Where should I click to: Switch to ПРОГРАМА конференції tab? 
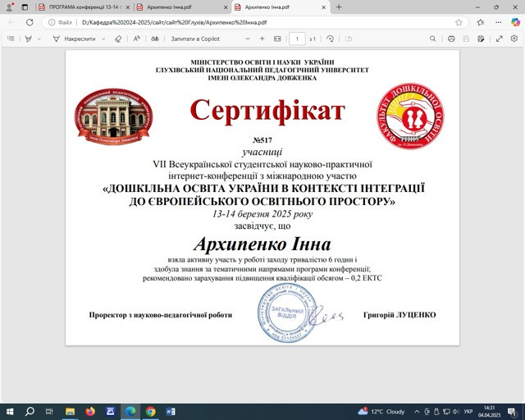[84, 7]
